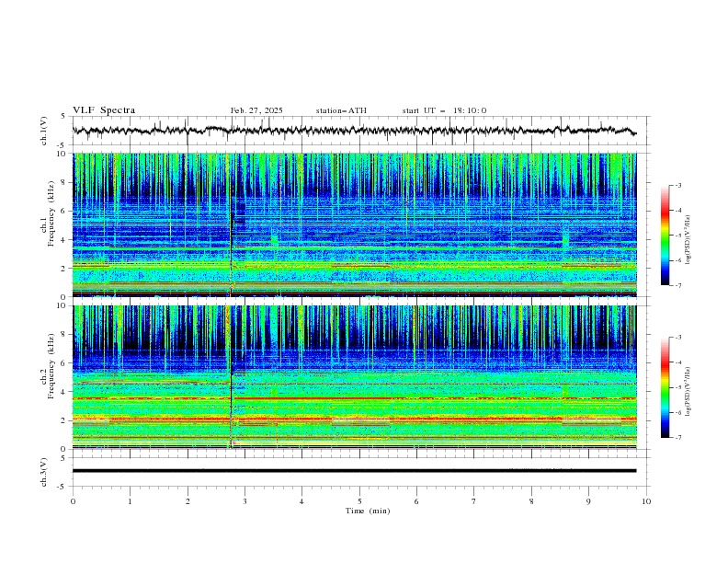728x563 pixels.
Task: Click the 'VLF Spectra' title text
Action: pyautogui.click(x=104, y=110)
